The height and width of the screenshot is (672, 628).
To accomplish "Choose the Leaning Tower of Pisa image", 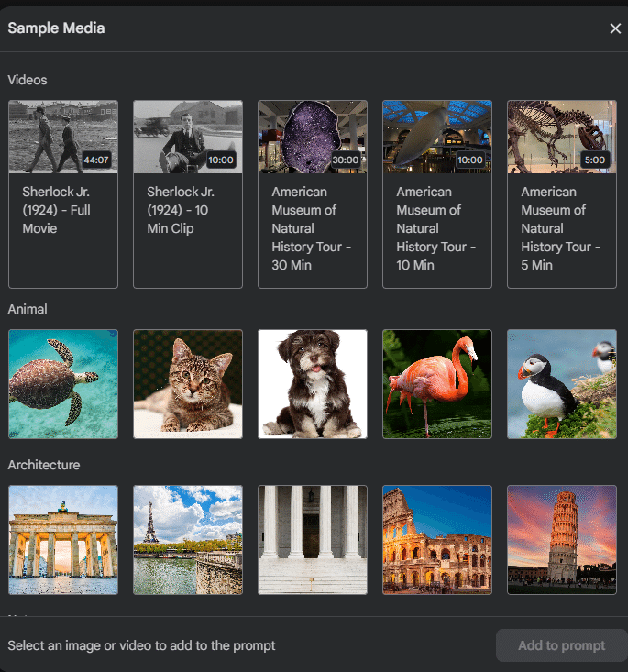I will 562,540.
